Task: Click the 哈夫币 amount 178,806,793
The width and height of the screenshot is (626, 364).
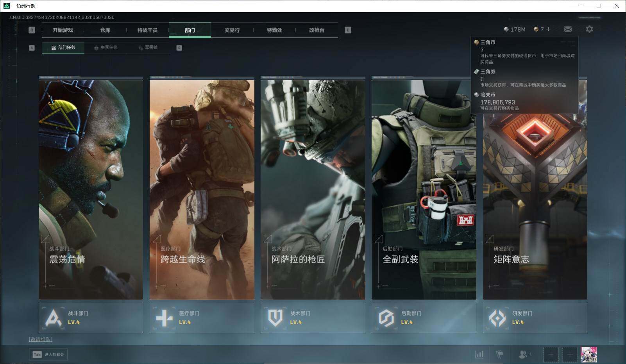Action: point(497,102)
